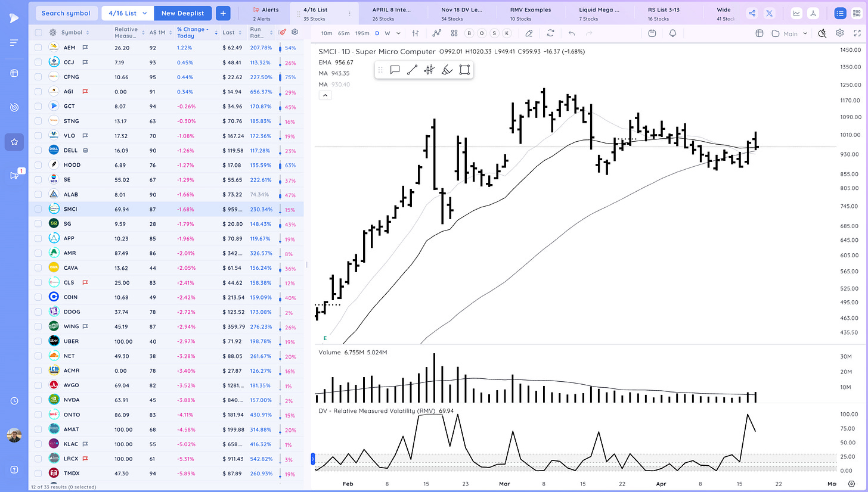Click the share icon in the top bar
Viewport: 868px width, 492px height.
[752, 13]
